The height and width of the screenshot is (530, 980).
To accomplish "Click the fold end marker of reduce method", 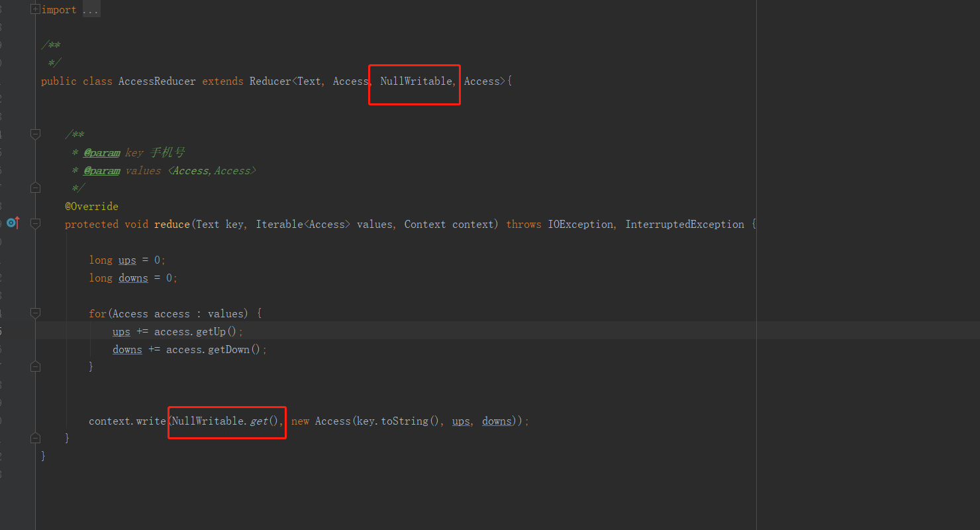I will (35, 438).
